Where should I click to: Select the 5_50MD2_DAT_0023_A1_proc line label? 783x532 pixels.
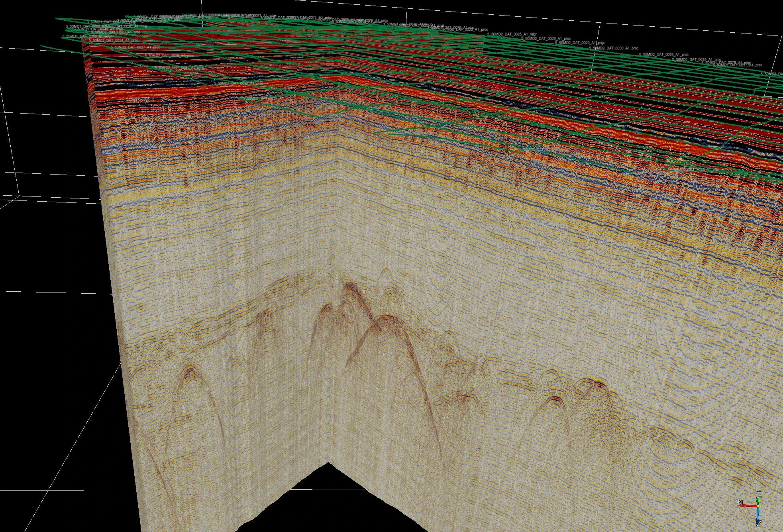(x=116, y=32)
